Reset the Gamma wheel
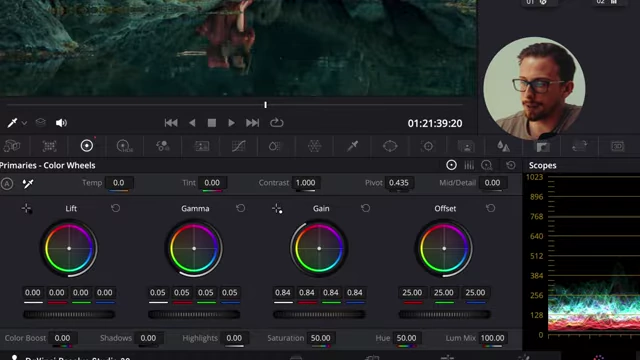The height and width of the screenshot is (360, 640). pyautogui.click(x=240, y=208)
